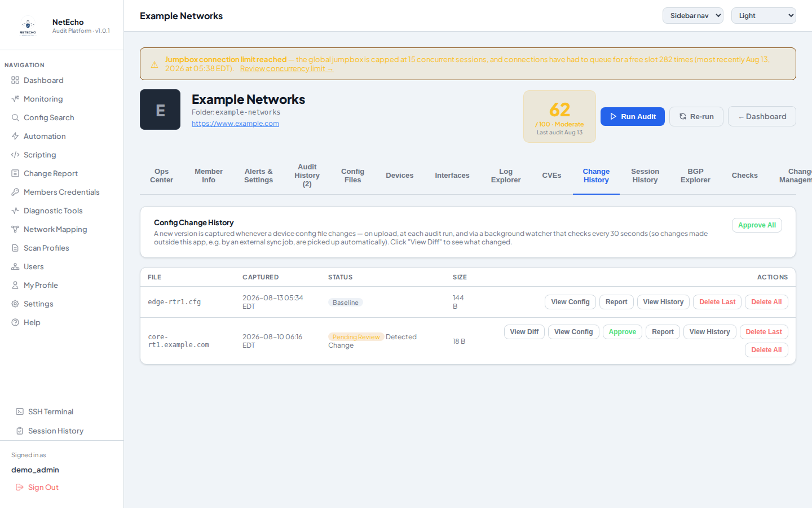
Task: Click the My Profile person icon
Action: (x=15, y=285)
